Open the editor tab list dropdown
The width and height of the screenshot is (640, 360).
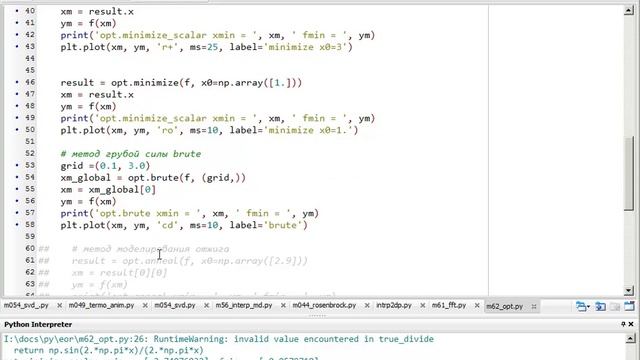(582, 306)
